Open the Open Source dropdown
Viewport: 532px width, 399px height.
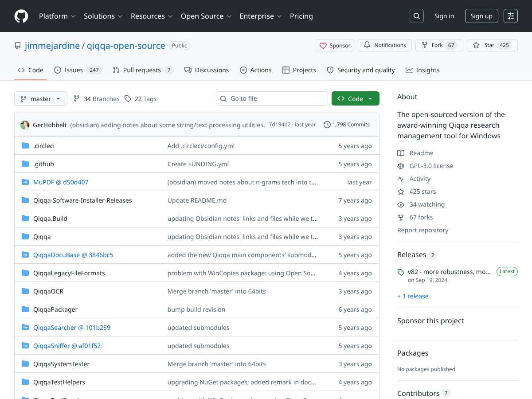tap(206, 16)
